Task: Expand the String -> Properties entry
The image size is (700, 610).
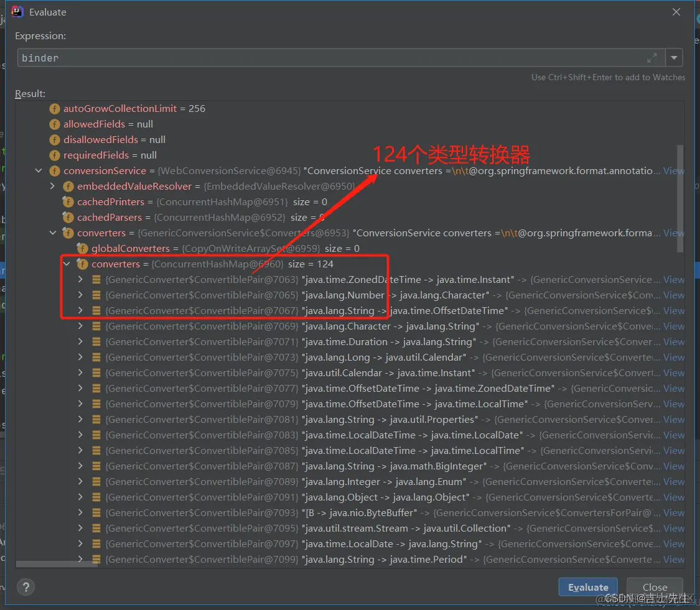Action: click(x=80, y=420)
